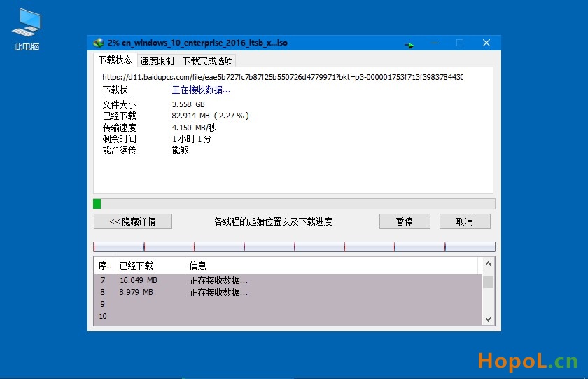The image size is (588, 379).
Task: Click the downloaded value 82.914 MB (2.27 %)
Action: click(211, 116)
